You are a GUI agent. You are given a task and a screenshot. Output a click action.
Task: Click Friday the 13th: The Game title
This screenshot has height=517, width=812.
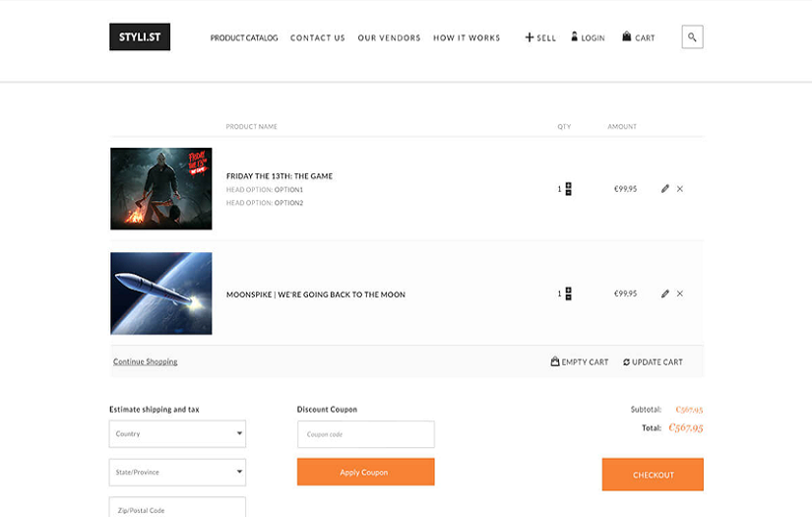[x=280, y=176]
